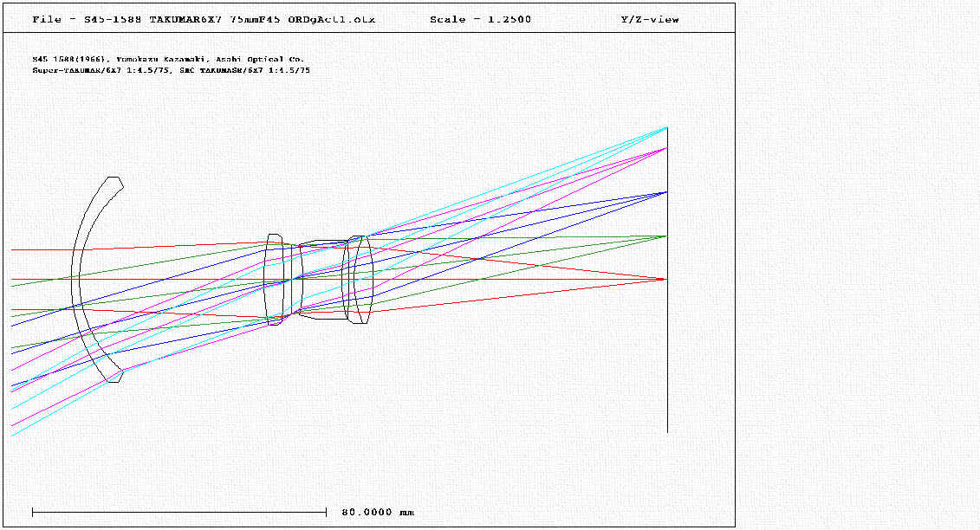Screen dimensions: 980x530
Task: Select the 'Y/Z-view' label
Action: tap(650, 19)
